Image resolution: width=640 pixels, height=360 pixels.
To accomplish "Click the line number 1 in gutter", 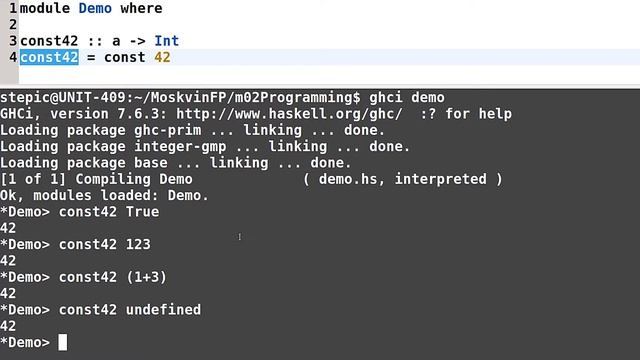I will [13, 8].
